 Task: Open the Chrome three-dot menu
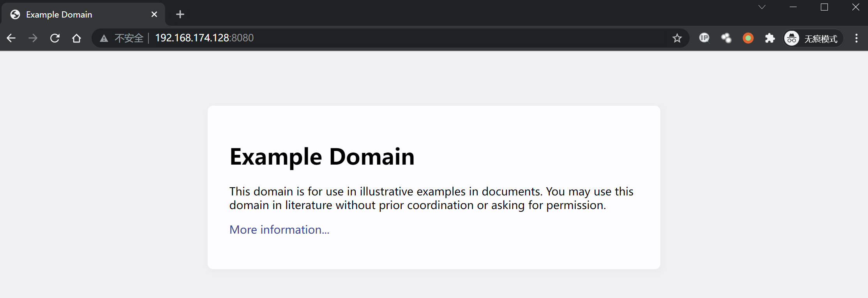point(856,38)
